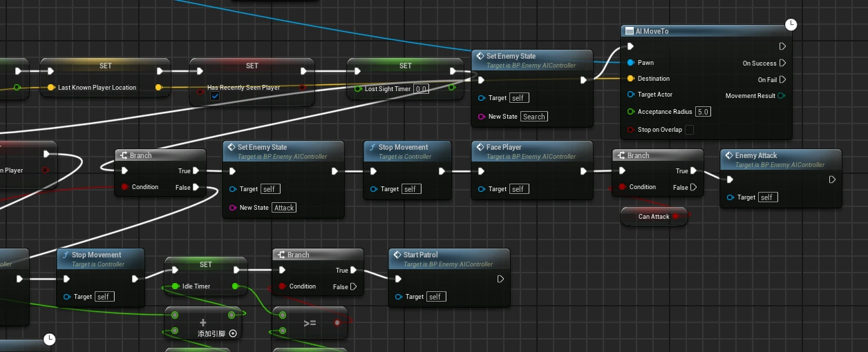This screenshot has width=868, height=352.
Task: Toggle the Has Recently Seen Player checkbox
Action: (x=215, y=97)
